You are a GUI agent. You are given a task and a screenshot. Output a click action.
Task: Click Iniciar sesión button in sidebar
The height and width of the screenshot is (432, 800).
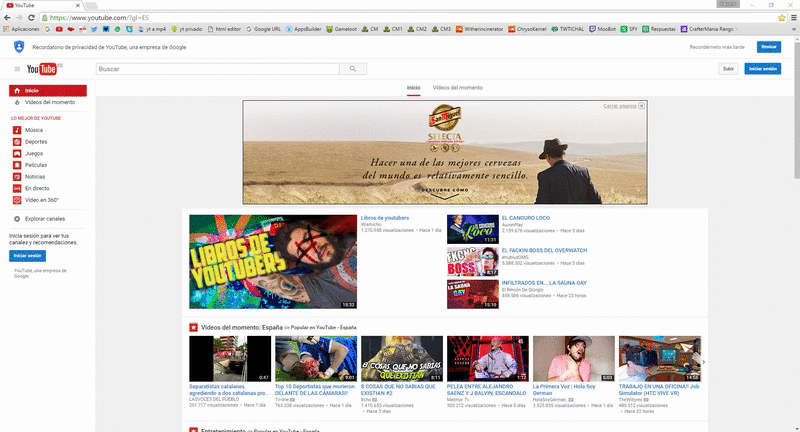click(27, 256)
